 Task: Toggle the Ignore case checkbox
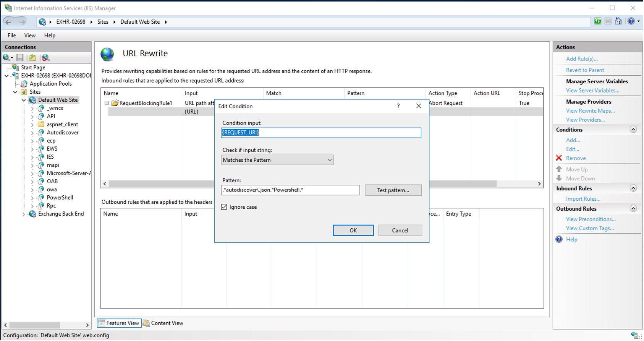(x=224, y=207)
